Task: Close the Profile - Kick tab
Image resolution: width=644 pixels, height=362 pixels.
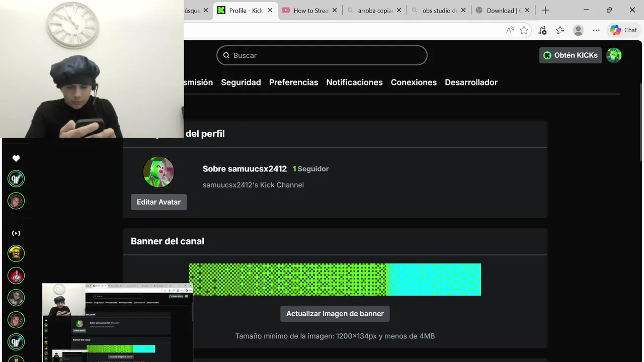Action: click(x=270, y=10)
